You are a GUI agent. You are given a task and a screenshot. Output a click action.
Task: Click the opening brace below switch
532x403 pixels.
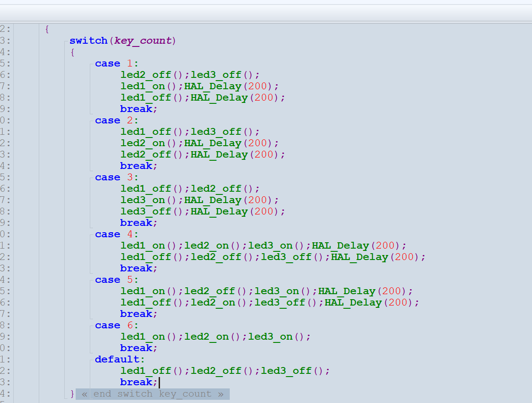tap(72, 52)
